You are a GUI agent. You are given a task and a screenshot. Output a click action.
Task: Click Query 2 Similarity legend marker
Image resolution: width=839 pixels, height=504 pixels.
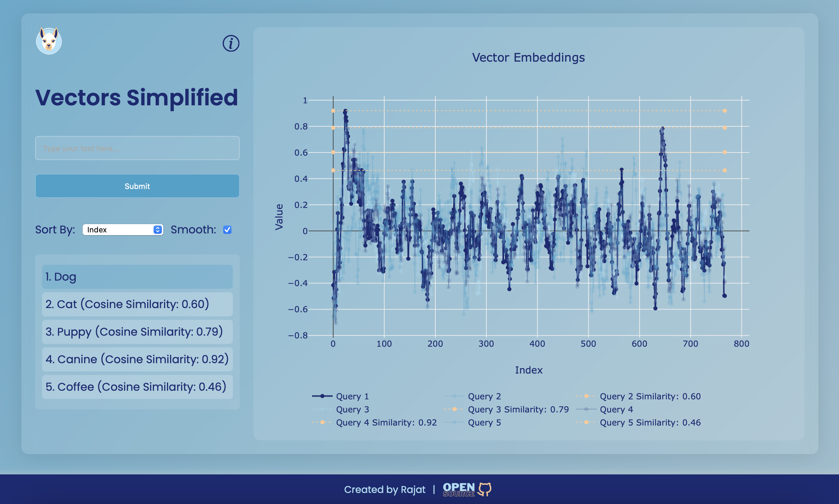[x=586, y=396]
